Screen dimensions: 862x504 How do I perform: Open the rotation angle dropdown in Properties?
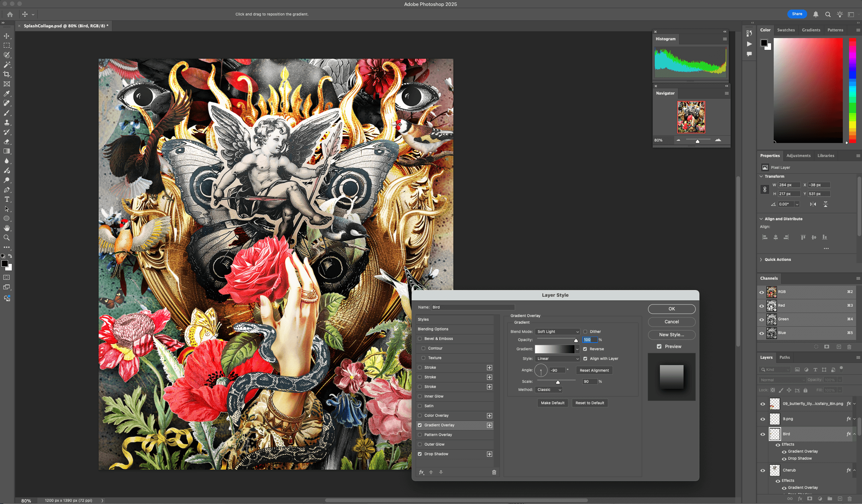click(x=797, y=204)
